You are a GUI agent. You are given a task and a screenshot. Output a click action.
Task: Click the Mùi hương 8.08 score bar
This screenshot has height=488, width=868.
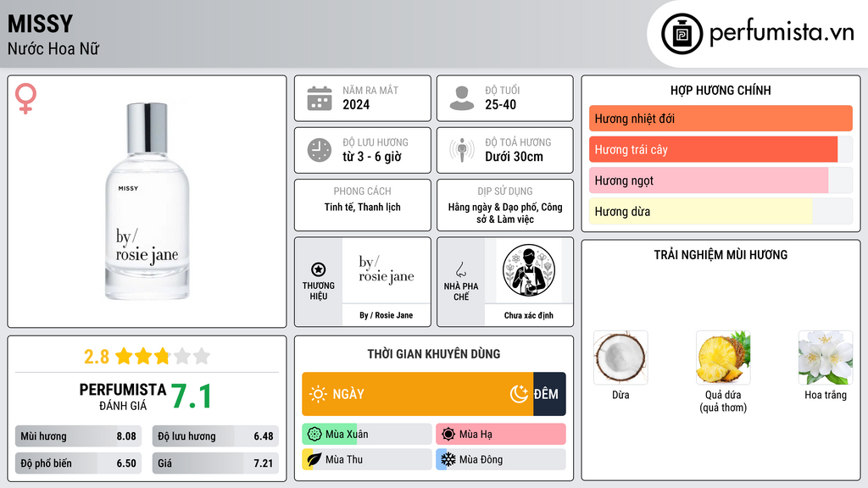click(x=79, y=436)
